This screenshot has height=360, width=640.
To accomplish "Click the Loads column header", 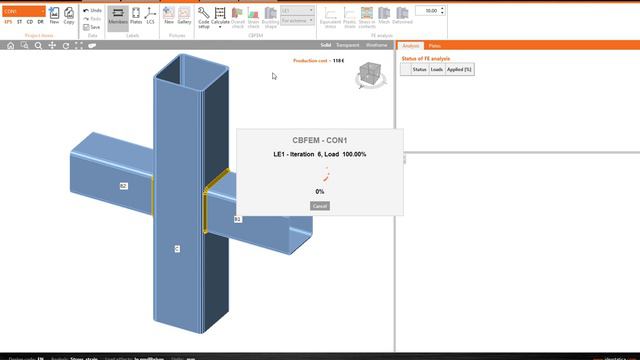I will pyautogui.click(x=436, y=70).
